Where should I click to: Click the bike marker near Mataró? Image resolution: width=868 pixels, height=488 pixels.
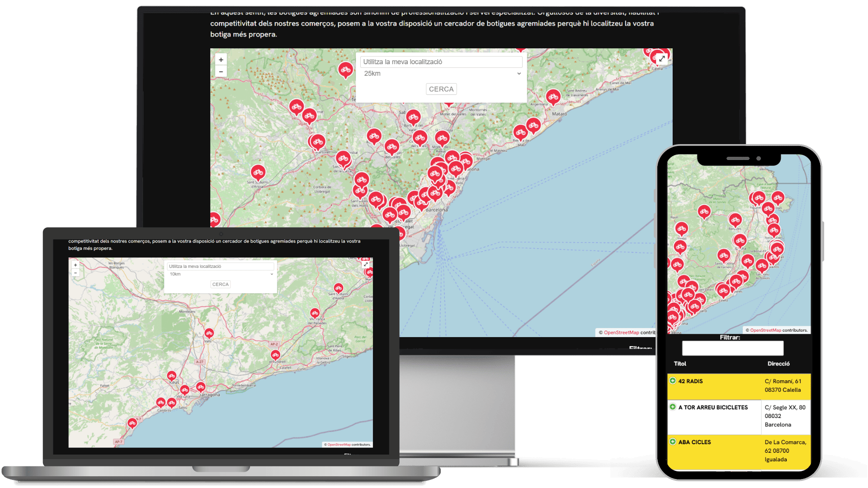(553, 97)
